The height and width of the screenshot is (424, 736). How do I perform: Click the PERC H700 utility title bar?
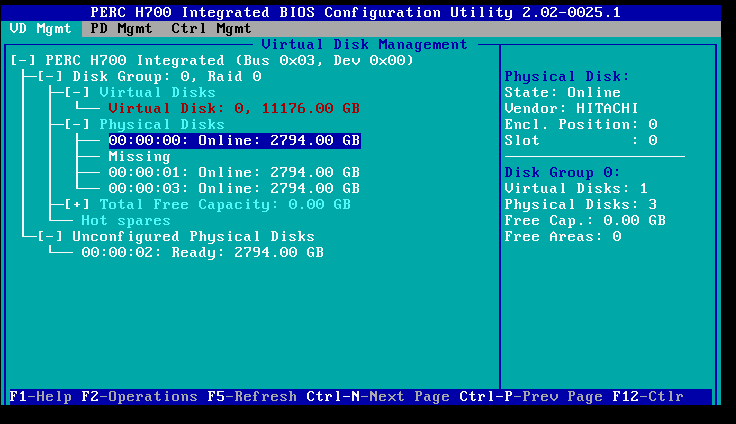pos(360,13)
